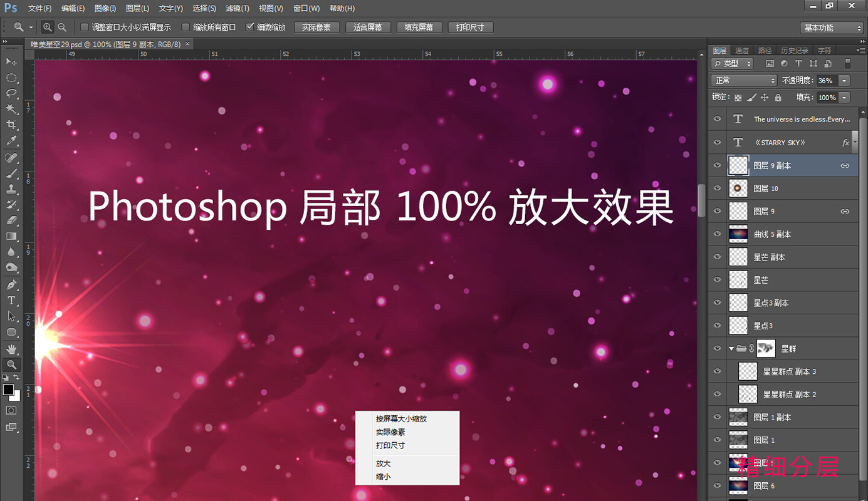Swap foreground and background colors
The height and width of the screenshot is (501, 868).
point(17,378)
